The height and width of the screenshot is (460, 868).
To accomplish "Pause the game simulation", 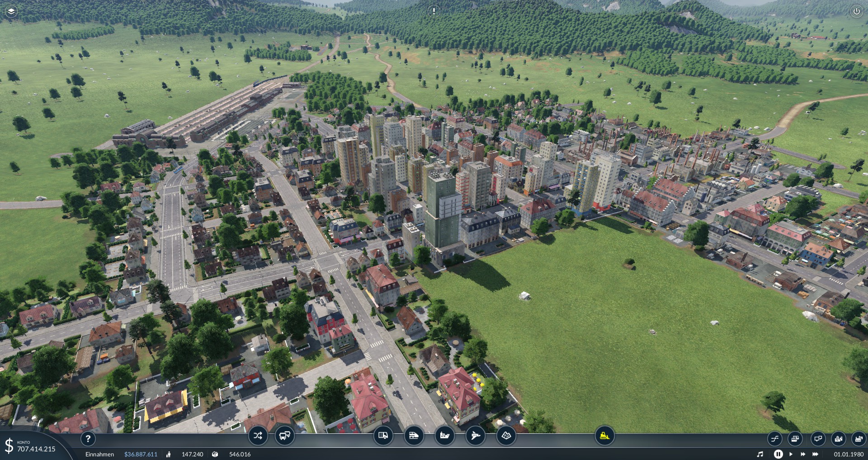I will (x=778, y=454).
